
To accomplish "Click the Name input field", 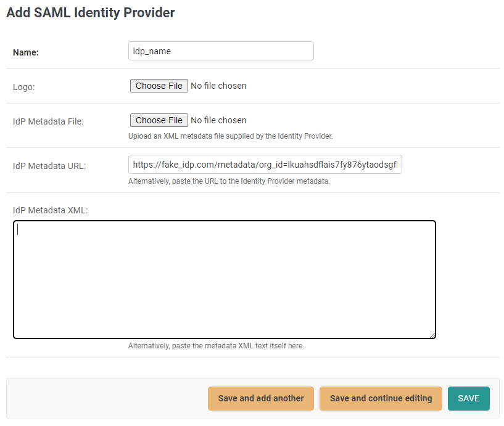I will [x=221, y=51].
